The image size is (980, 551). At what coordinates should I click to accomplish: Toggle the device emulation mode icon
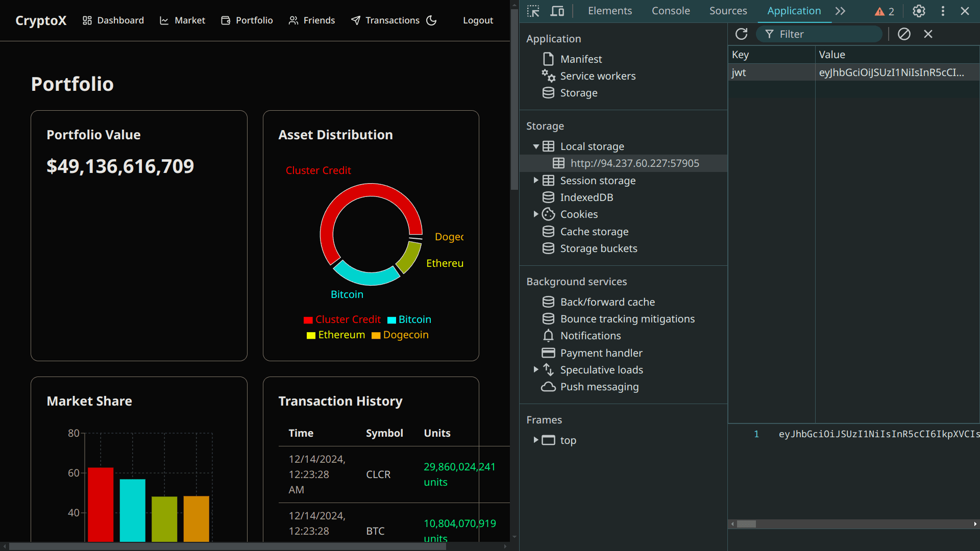point(557,11)
